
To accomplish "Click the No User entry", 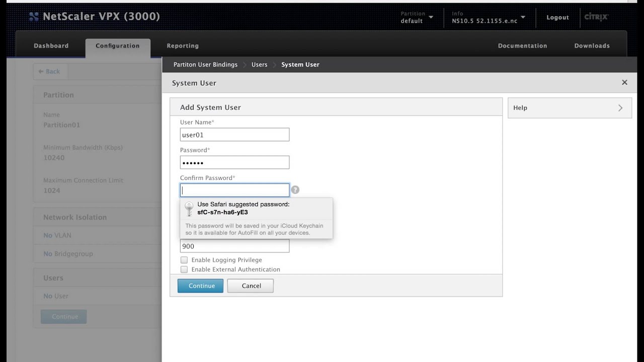I will pos(56,296).
